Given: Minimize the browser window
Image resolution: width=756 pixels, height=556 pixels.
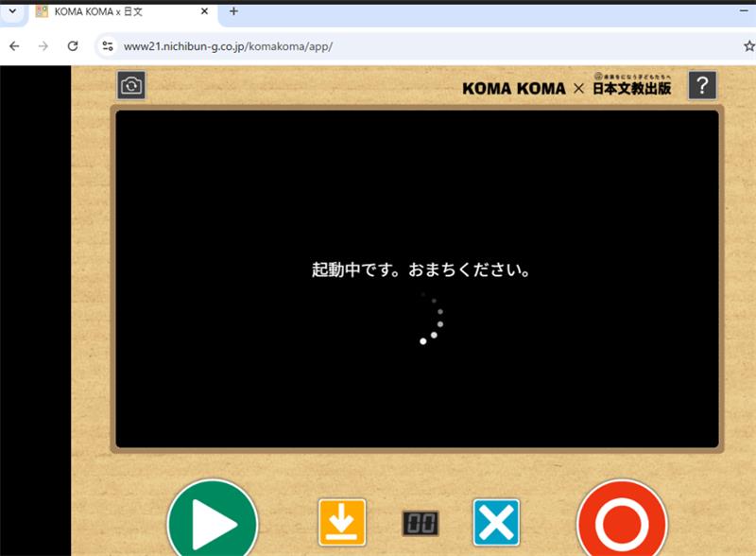Looking at the screenshot, I should tap(744, 10).
